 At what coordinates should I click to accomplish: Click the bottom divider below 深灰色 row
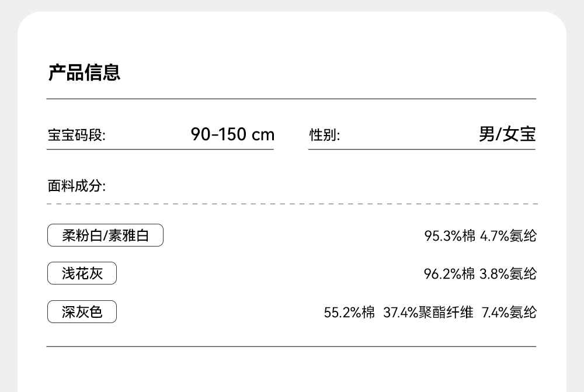pos(291,346)
